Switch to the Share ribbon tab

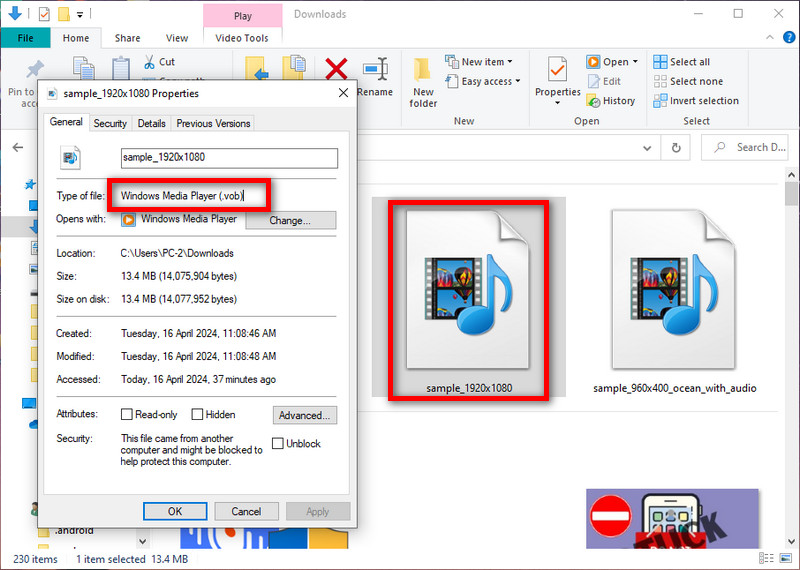(128, 38)
